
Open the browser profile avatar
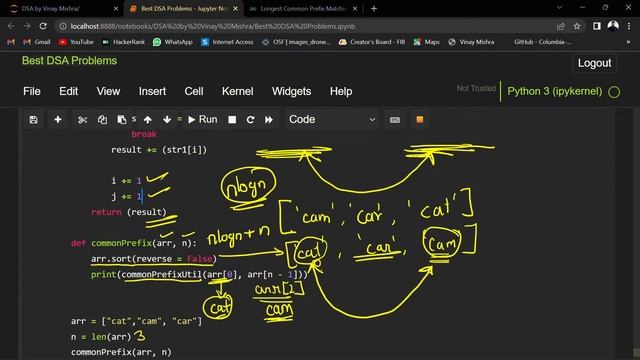(x=613, y=26)
